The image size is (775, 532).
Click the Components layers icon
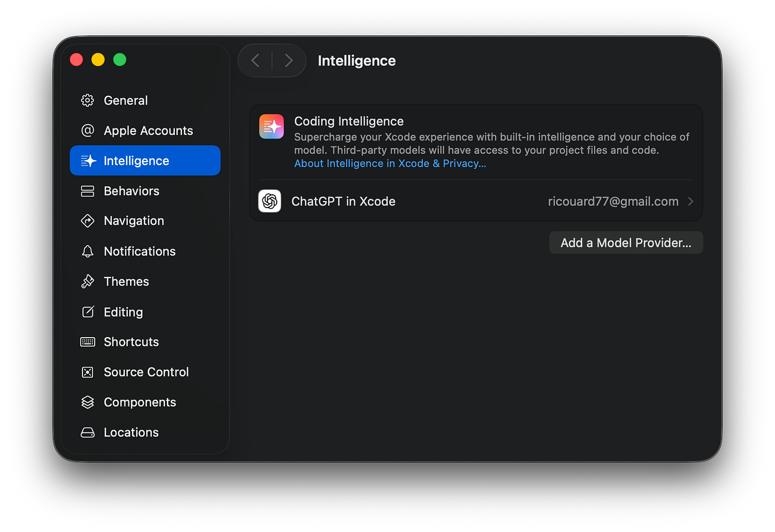87,402
